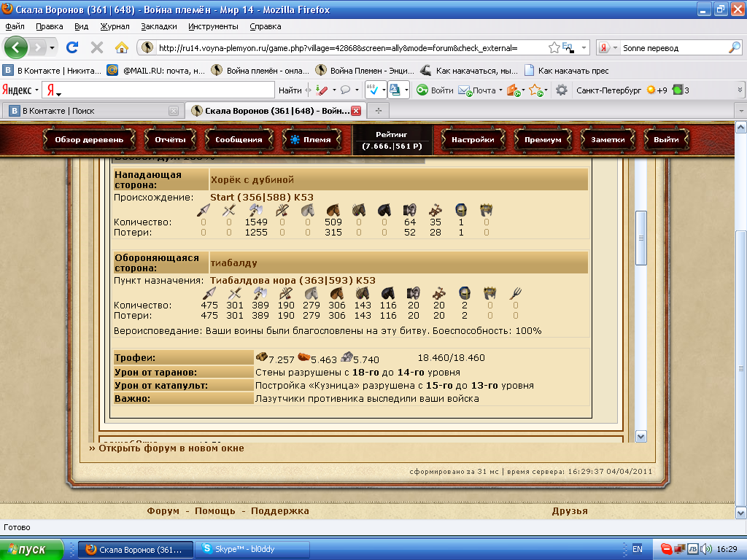The height and width of the screenshot is (560, 747).
Task: Click the defender's archer bow icon
Action: (x=286, y=293)
